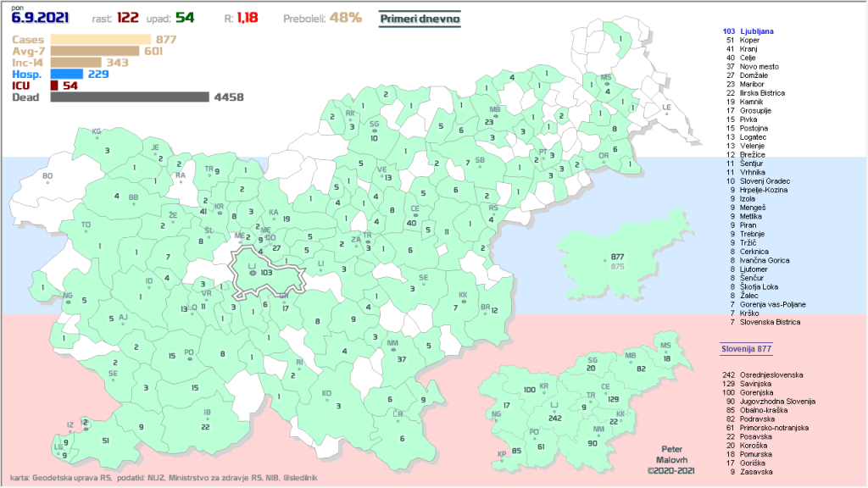
Task: Select the Kranj KR city marker
Action: point(219,213)
